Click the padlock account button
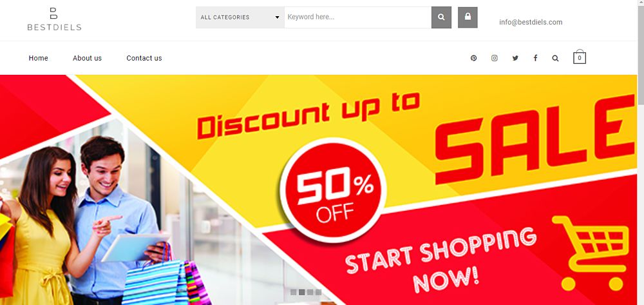This screenshot has width=644, height=305. [468, 17]
